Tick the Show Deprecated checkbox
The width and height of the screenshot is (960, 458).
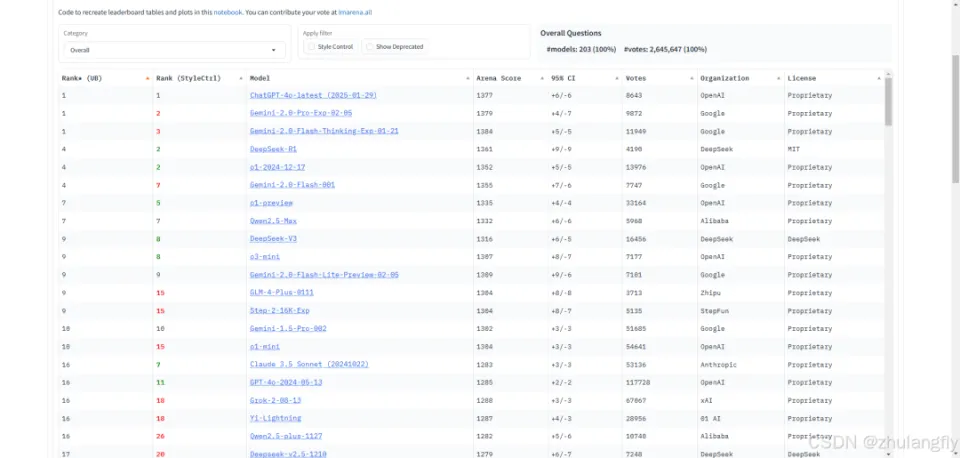(x=370, y=47)
